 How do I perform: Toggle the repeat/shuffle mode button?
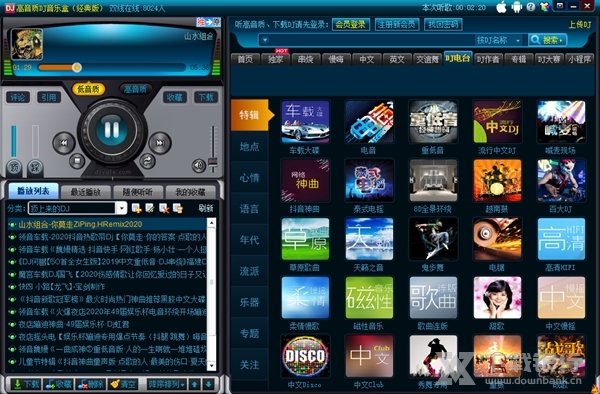coord(147,161)
